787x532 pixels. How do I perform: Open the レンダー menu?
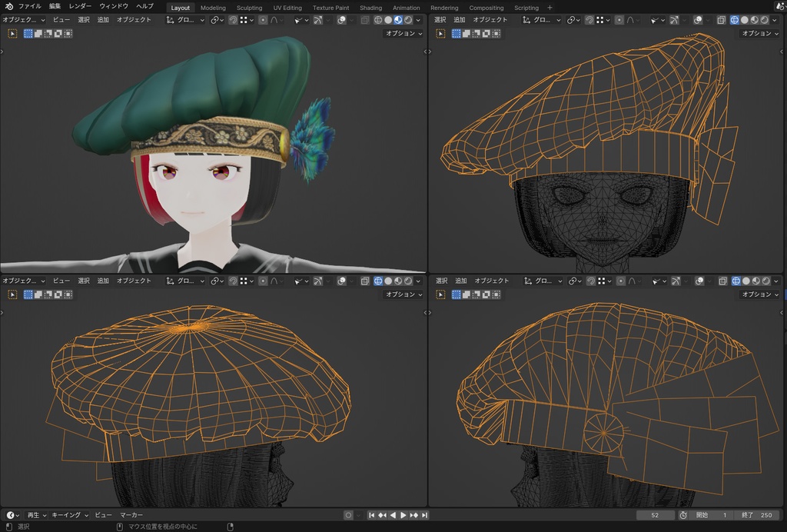[x=80, y=6]
